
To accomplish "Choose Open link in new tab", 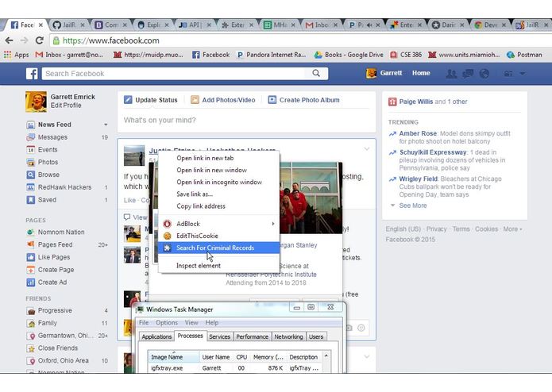I will pos(218,158).
